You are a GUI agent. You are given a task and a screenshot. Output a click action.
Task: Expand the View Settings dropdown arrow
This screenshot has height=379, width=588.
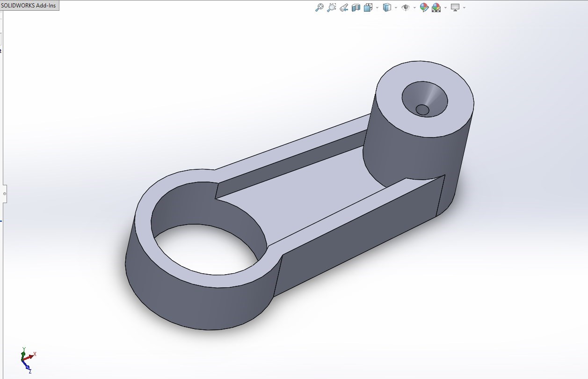click(464, 8)
